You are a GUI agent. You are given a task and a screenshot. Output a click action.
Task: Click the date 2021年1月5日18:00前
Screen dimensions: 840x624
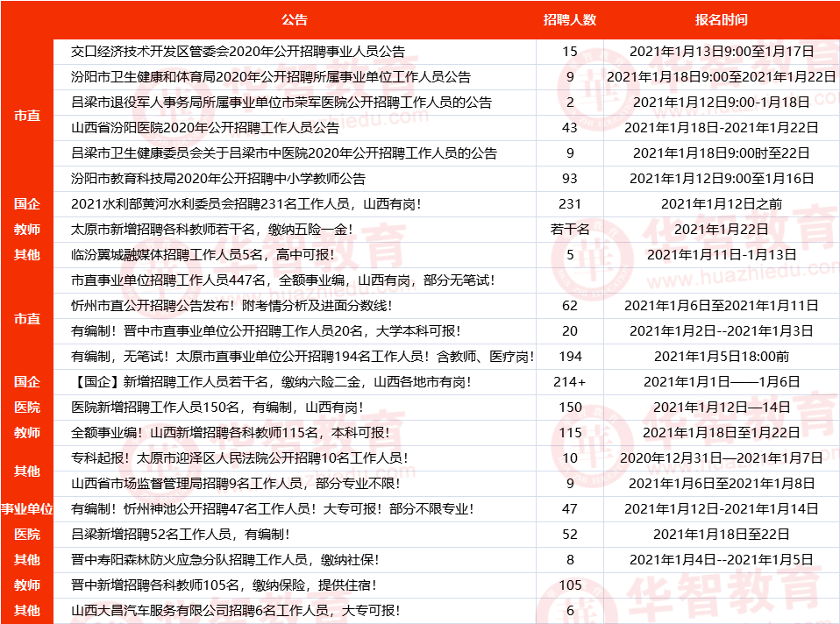pyautogui.click(x=722, y=357)
